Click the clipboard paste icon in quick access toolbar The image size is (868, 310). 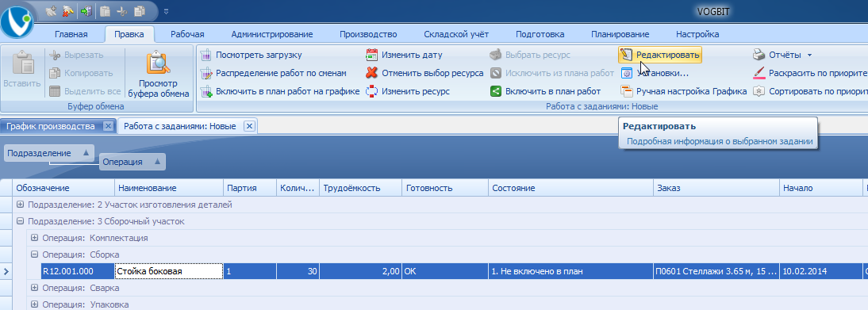coord(106,10)
